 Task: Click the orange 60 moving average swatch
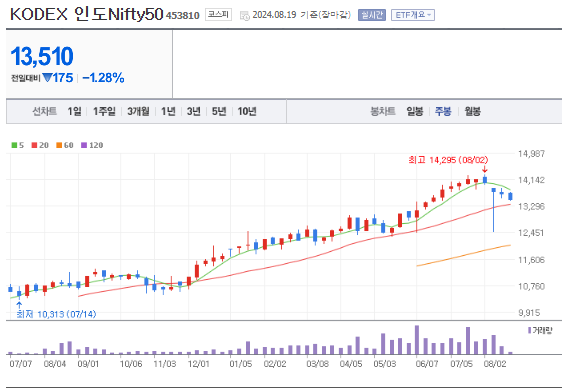point(59,145)
